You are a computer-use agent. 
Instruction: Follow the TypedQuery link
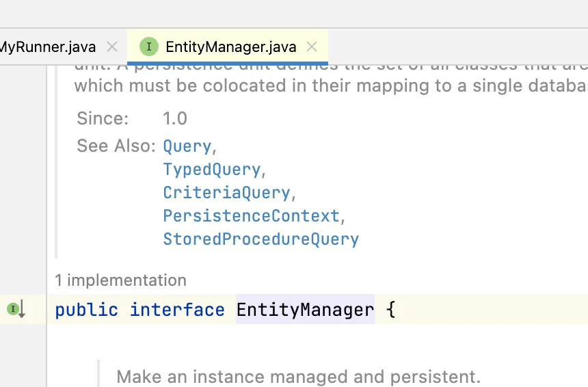tap(211, 170)
